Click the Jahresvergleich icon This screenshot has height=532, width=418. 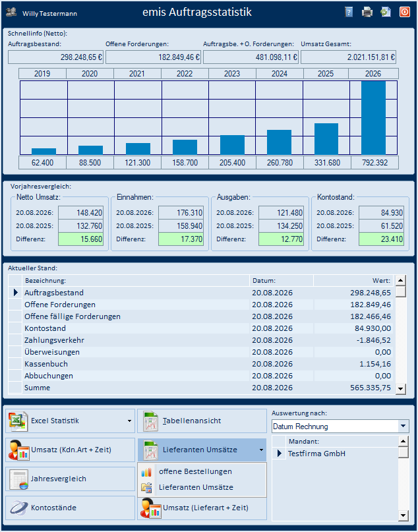pos(18,479)
